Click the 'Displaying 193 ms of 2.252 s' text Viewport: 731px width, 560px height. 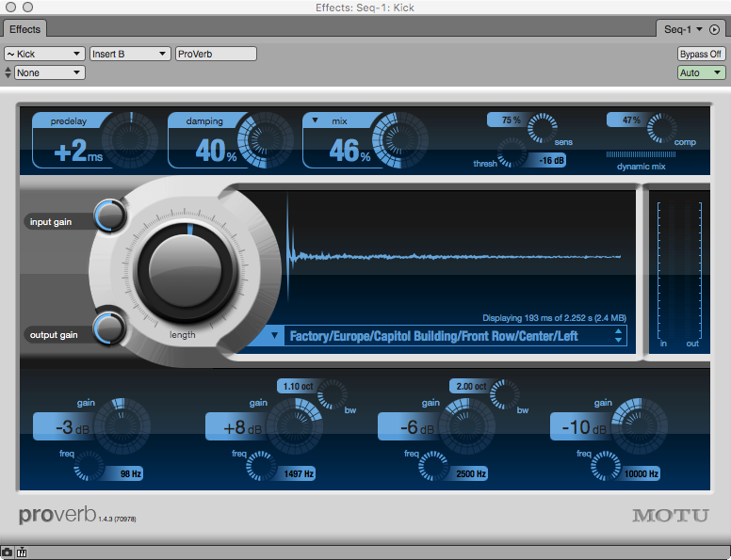tap(554, 318)
